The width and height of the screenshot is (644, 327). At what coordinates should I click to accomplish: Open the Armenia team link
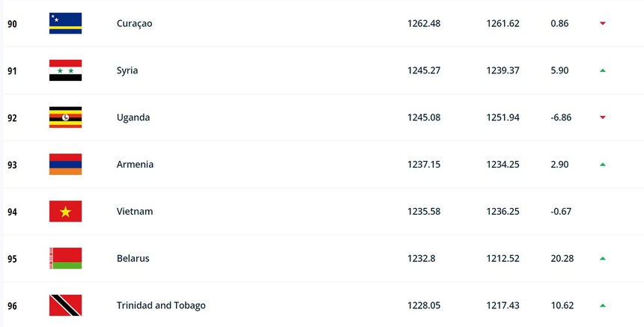point(135,164)
